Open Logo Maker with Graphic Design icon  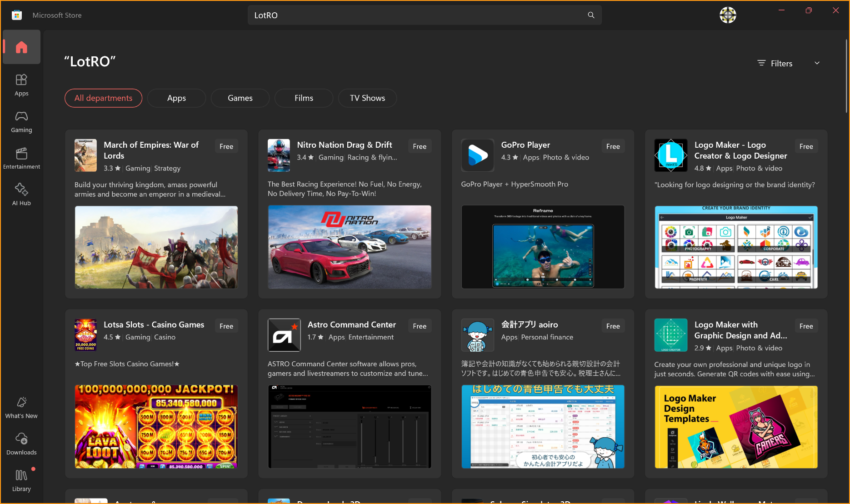click(671, 335)
